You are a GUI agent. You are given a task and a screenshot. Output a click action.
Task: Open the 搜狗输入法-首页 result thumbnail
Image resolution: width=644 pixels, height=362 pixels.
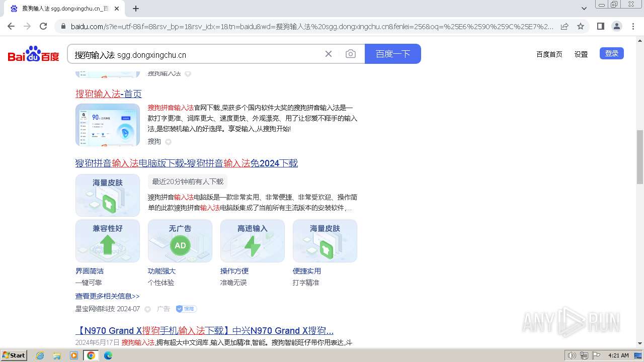[108, 125]
